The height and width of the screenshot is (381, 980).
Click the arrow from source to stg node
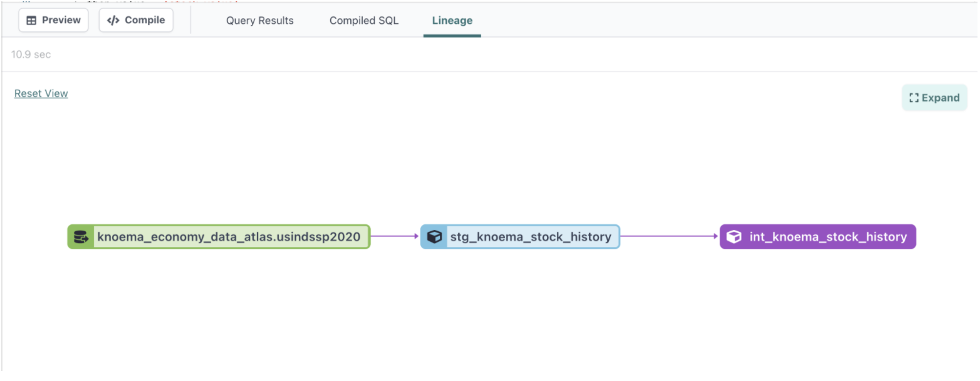[395, 236]
